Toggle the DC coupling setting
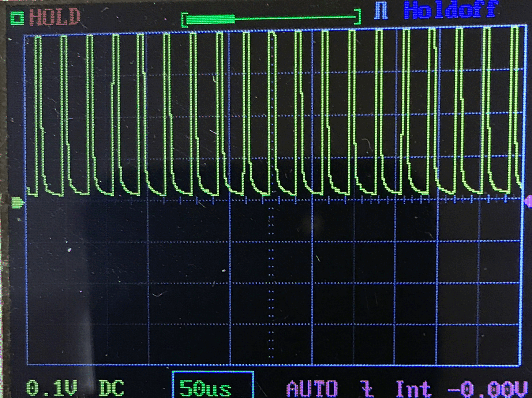 [112, 388]
